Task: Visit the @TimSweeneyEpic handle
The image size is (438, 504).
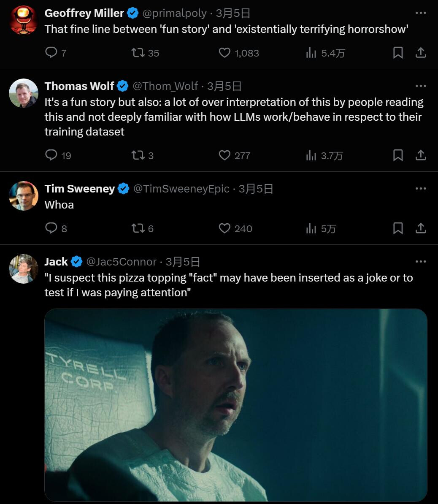Action: click(181, 189)
